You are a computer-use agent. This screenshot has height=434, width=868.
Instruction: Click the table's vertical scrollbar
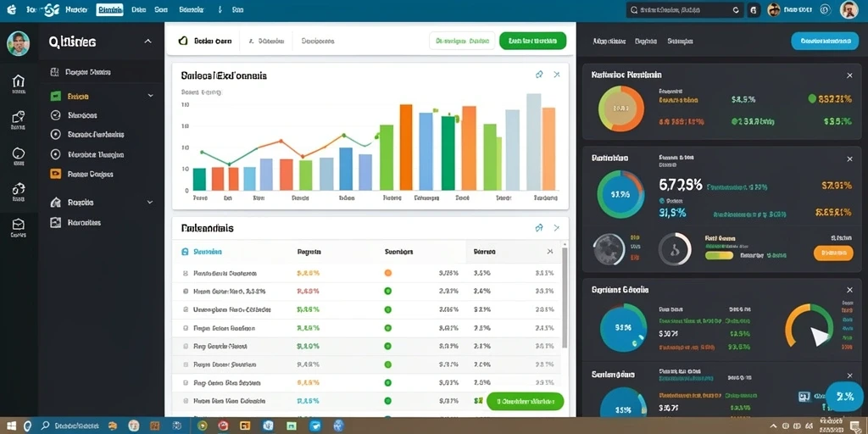click(x=565, y=298)
